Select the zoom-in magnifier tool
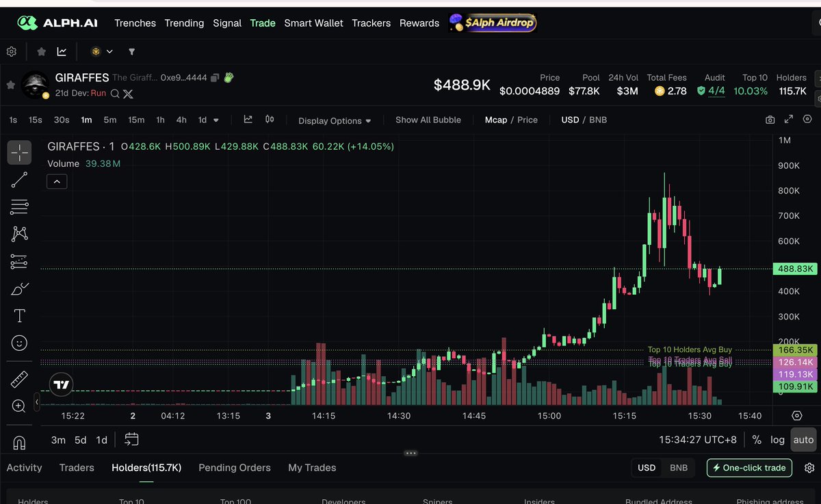 19,406
